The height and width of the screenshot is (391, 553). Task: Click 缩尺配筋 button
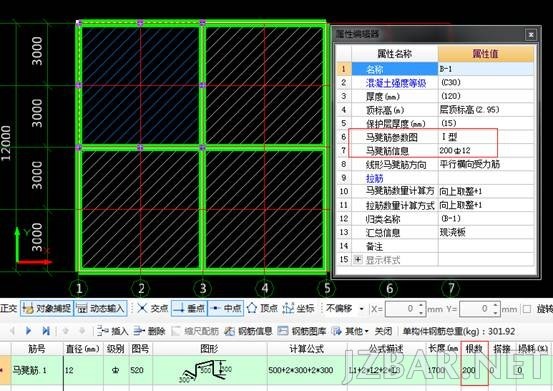[195, 331]
